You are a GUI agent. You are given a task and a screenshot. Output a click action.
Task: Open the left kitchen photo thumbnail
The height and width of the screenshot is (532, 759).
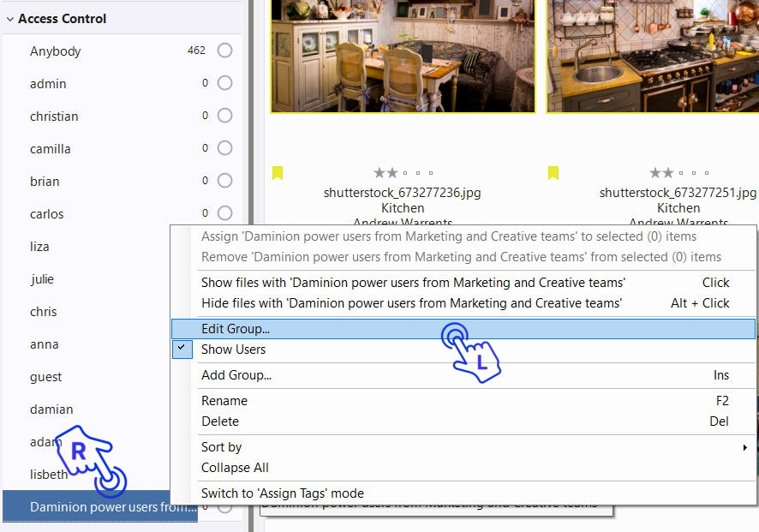[403, 56]
